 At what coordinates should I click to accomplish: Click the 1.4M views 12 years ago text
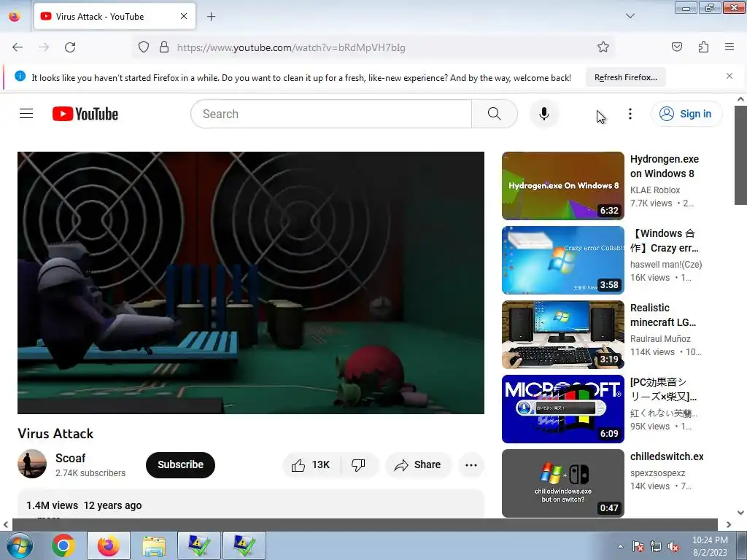(84, 505)
